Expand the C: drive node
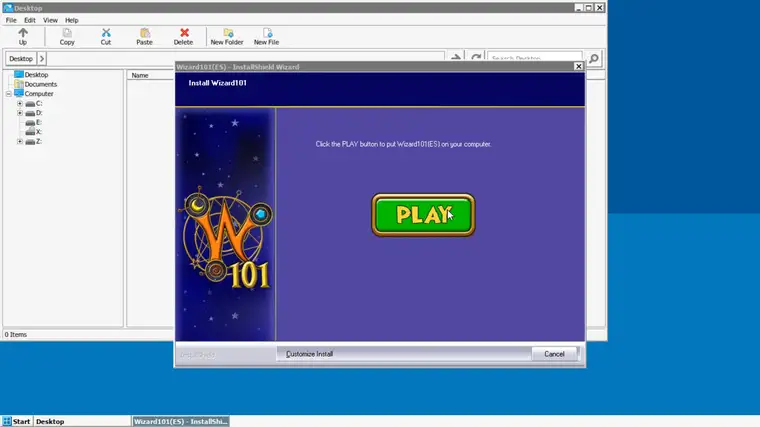Screen dimensions: 760x427 [x=20, y=103]
